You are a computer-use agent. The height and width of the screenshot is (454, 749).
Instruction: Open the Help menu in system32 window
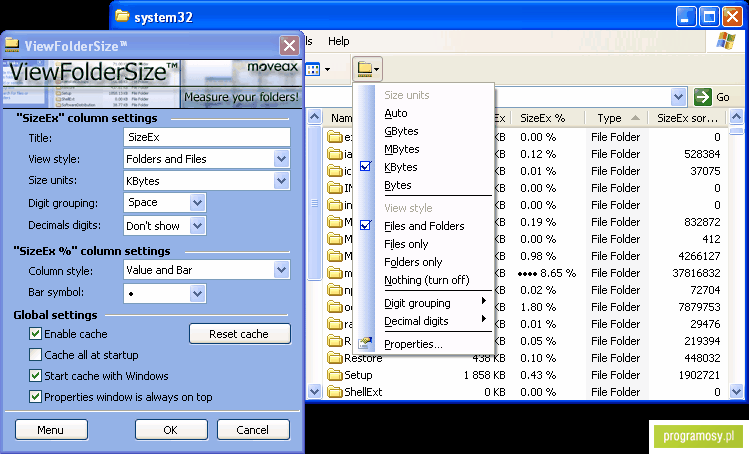point(339,41)
